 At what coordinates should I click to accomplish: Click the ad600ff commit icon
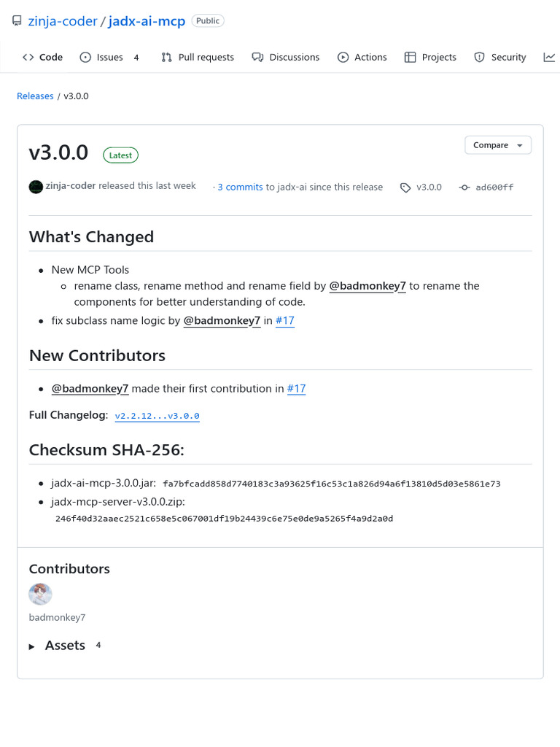(464, 187)
